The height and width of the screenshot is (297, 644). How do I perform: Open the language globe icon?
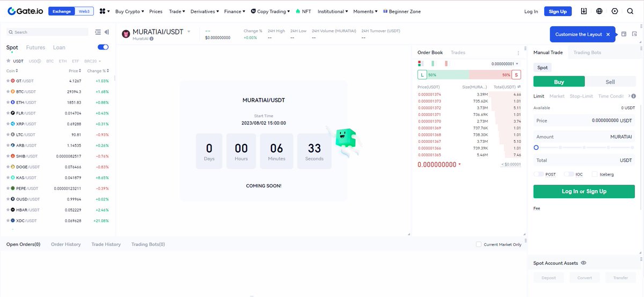coord(599,11)
